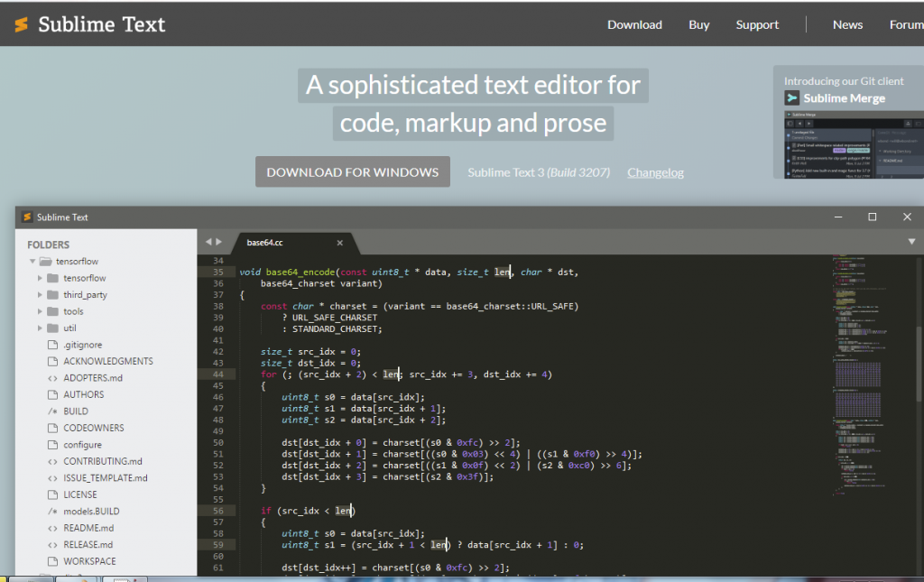Click the Sublime Merge icon in promo box

[791, 97]
